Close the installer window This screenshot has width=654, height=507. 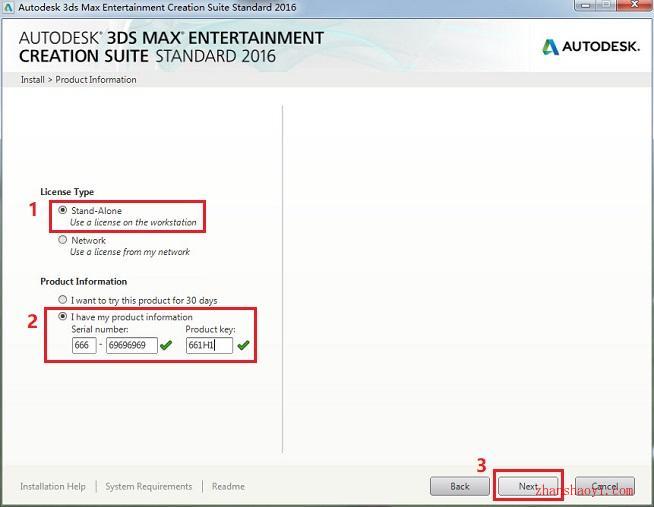coord(633,7)
